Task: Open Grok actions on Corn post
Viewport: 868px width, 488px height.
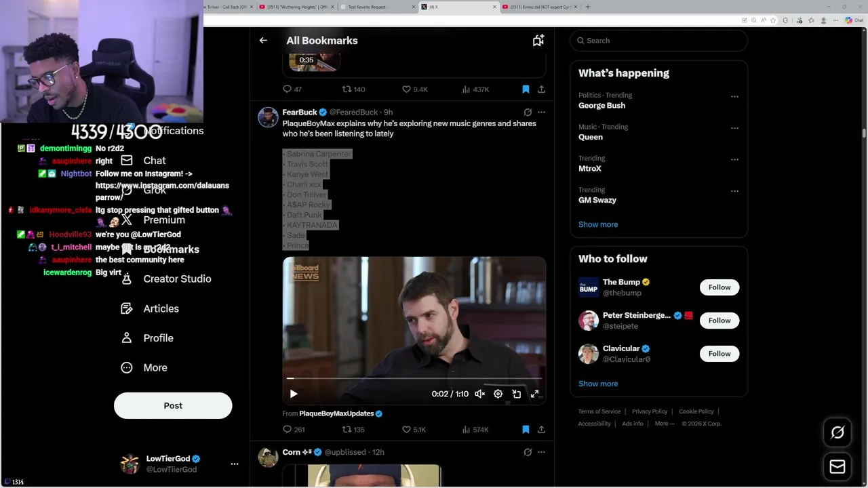Action: (x=528, y=452)
